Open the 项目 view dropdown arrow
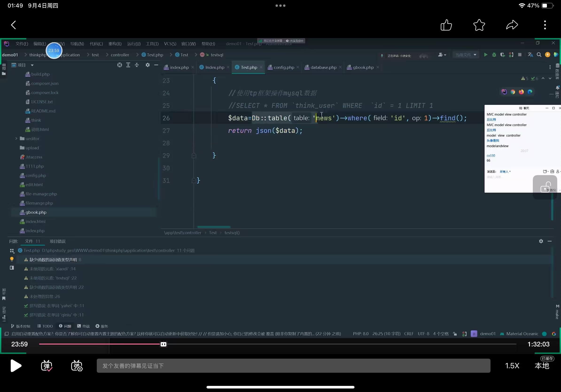 (x=32, y=65)
